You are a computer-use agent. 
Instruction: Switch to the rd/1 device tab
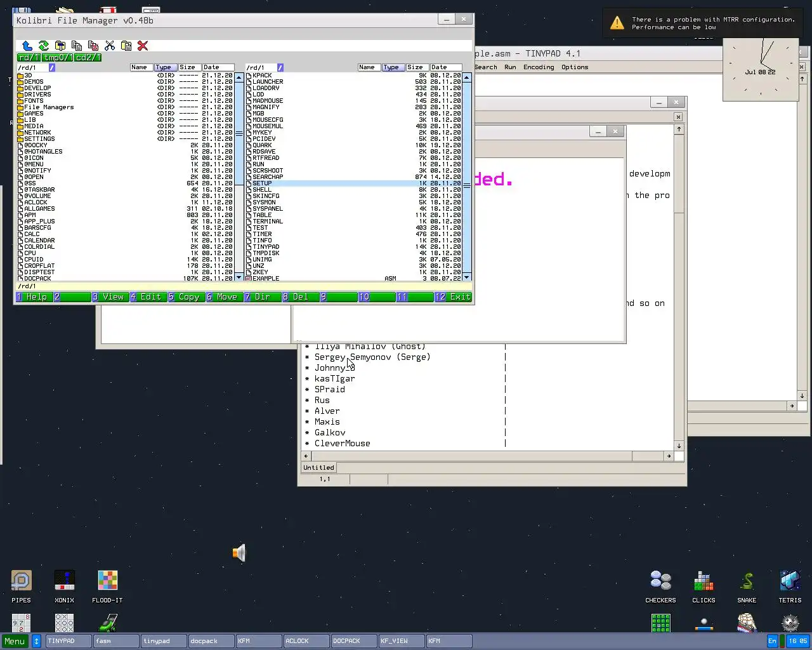coord(29,57)
